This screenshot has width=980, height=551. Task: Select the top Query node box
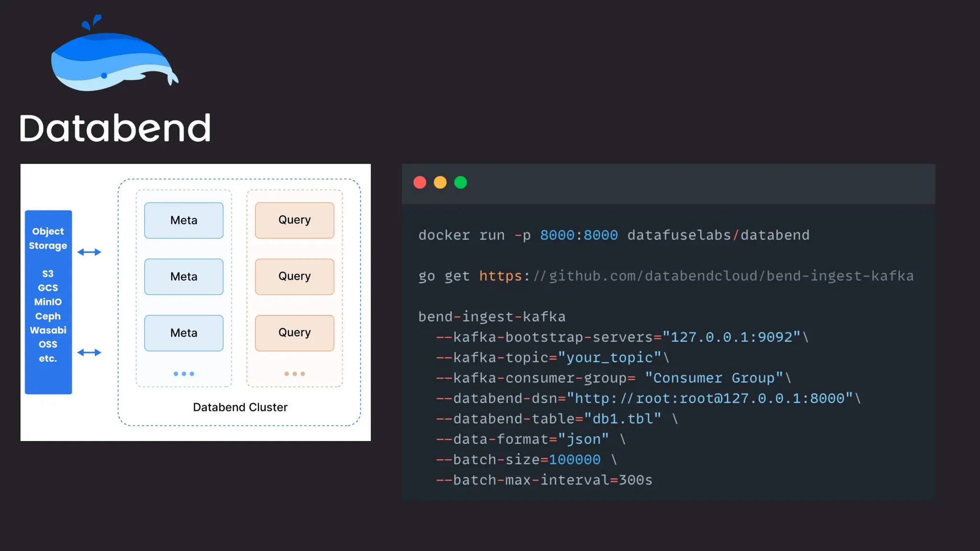pos(294,220)
